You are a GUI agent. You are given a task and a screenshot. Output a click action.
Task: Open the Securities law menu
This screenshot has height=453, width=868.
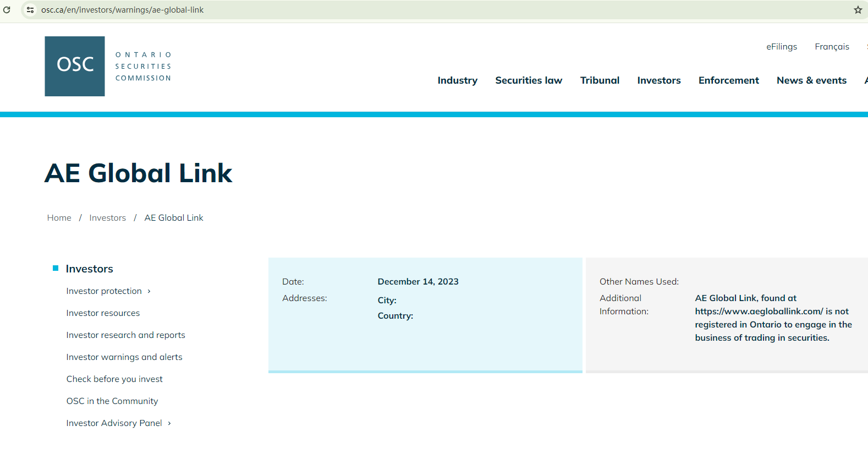[x=529, y=80]
